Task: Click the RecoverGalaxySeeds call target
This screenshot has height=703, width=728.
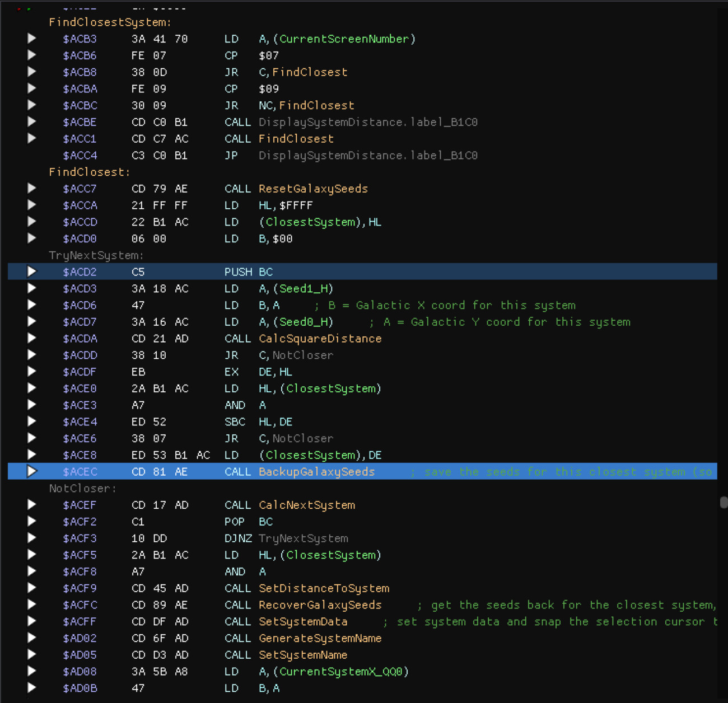Action: click(320, 604)
